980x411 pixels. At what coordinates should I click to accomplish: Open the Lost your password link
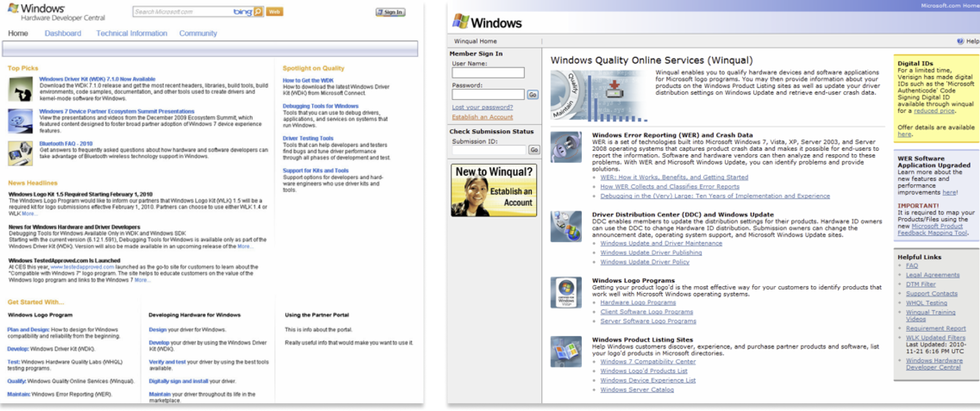click(x=482, y=107)
